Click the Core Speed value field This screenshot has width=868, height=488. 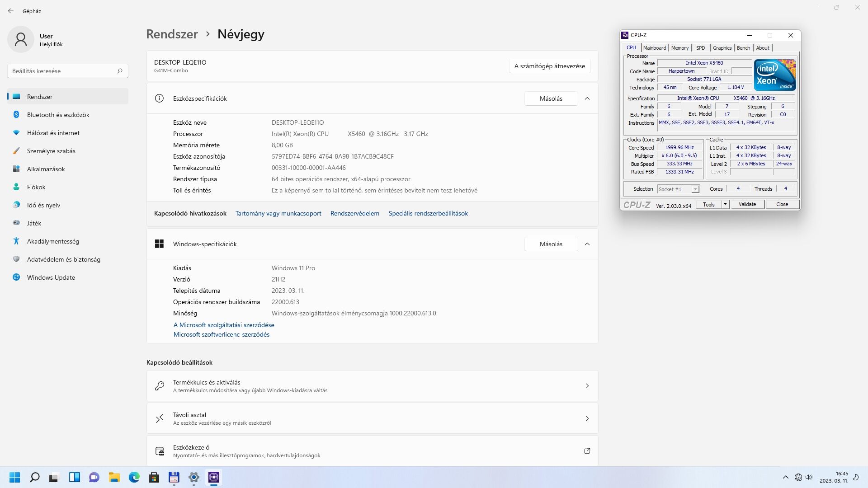coord(679,147)
